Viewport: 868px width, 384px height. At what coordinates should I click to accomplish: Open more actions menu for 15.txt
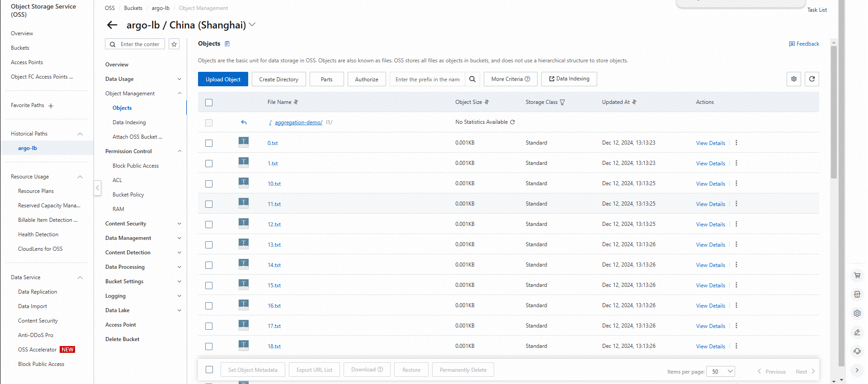(x=736, y=285)
